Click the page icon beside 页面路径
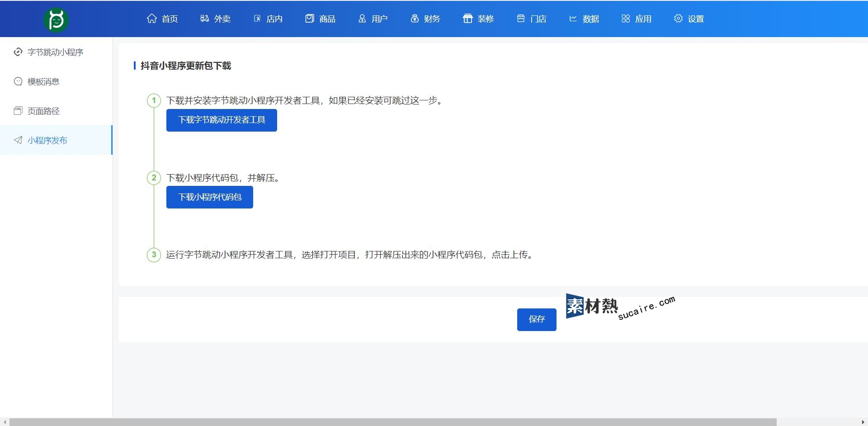Image resolution: width=868 pixels, height=426 pixels. coord(18,111)
